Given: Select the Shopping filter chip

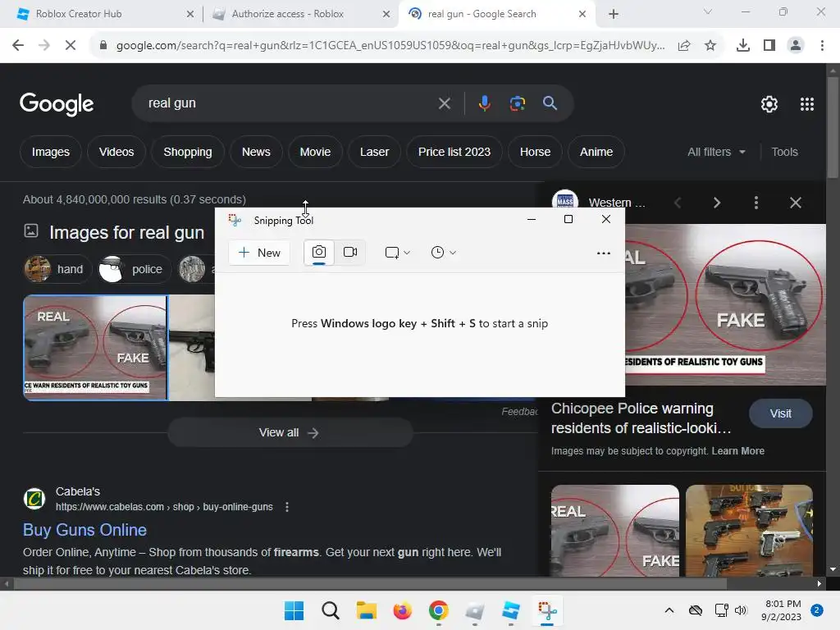Looking at the screenshot, I should tap(188, 152).
